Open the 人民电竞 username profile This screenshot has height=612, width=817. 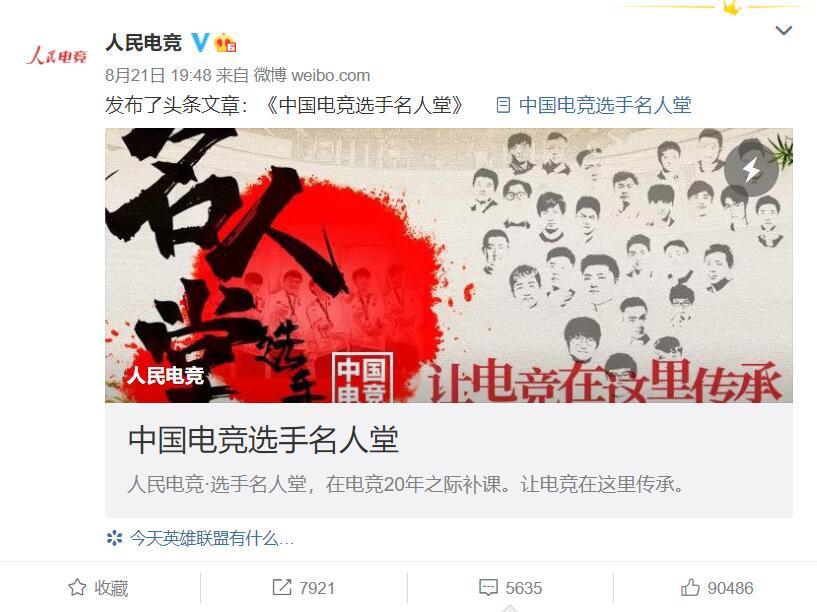point(144,42)
